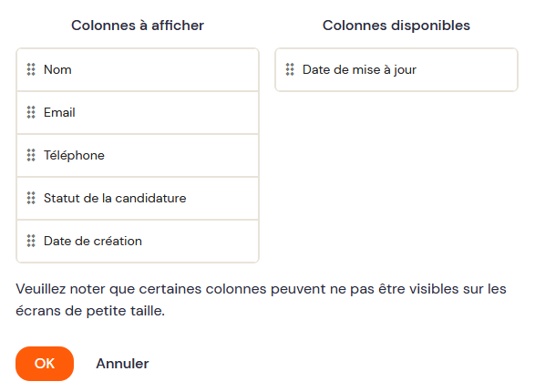The height and width of the screenshot is (392, 535).
Task: Pick the Date de création column label
Action: point(93,241)
